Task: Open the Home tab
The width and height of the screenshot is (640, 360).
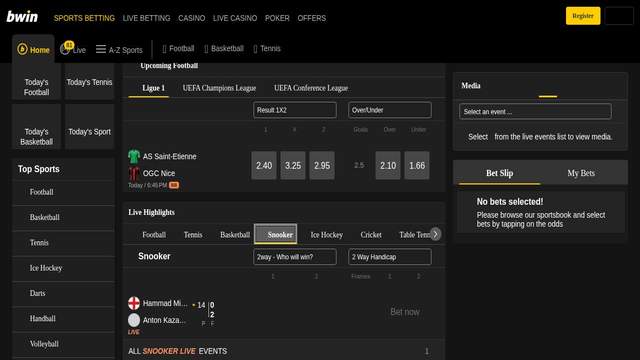Action: click(33, 49)
